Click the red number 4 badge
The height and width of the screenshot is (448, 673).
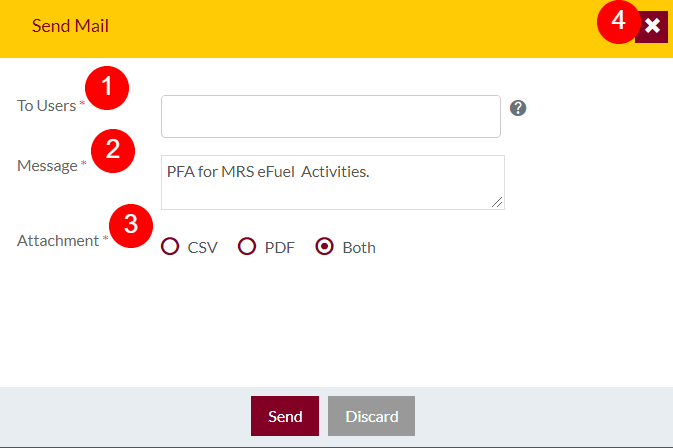(618, 21)
